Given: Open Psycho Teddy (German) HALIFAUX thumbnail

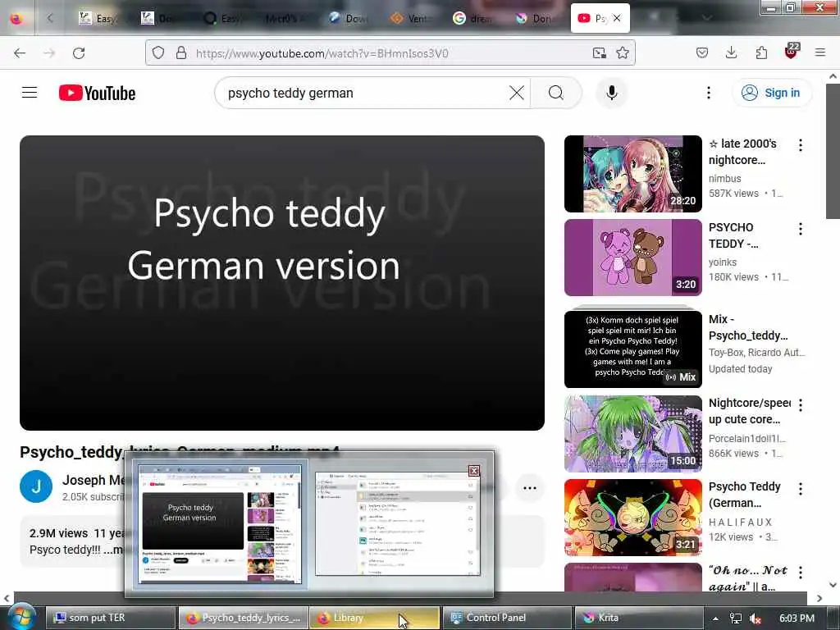Looking at the screenshot, I should coord(632,517).
